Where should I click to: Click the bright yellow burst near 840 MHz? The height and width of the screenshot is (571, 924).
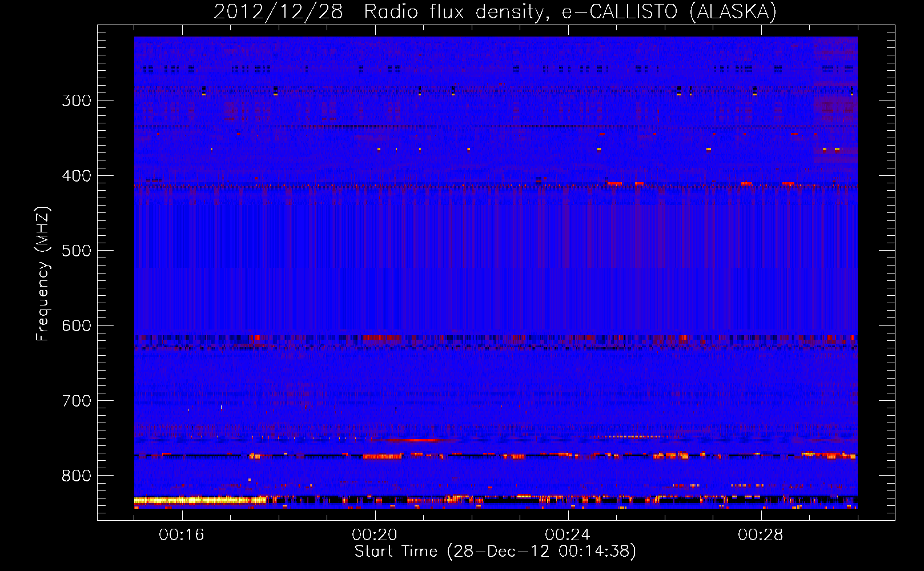tap(200, 500)
